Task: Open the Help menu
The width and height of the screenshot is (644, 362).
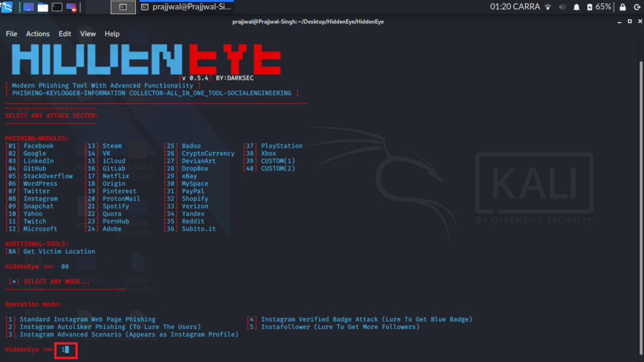Action: pos(112,34)
